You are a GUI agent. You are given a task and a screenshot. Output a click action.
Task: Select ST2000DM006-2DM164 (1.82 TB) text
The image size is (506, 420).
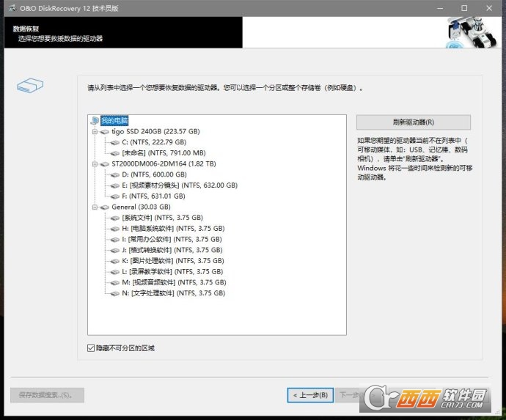coord(164,164)
